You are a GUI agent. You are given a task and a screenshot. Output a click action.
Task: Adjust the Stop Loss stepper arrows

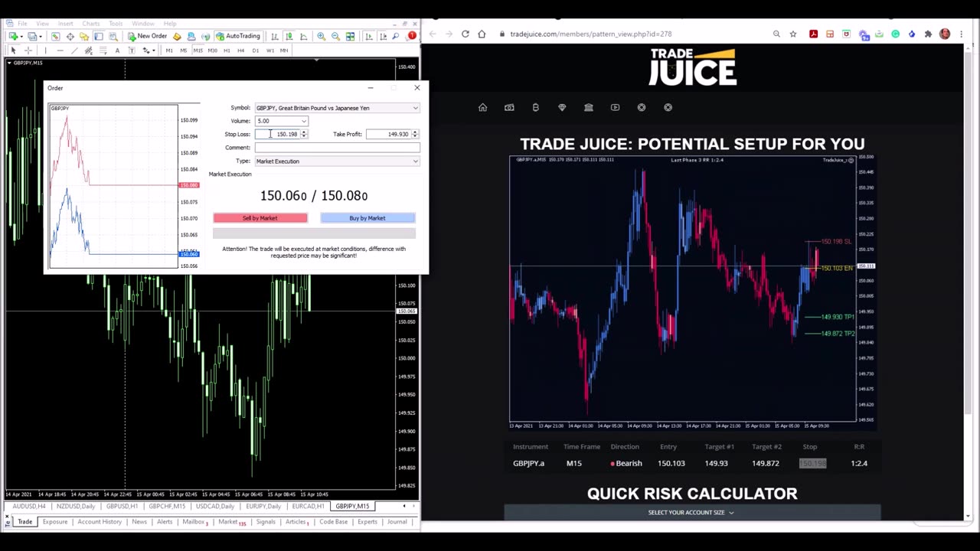click(x=304, y=135)
